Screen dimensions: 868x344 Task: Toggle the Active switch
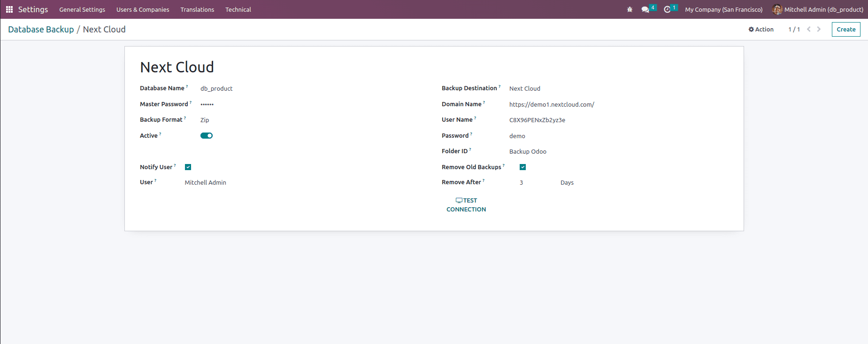tap(207, 136)
